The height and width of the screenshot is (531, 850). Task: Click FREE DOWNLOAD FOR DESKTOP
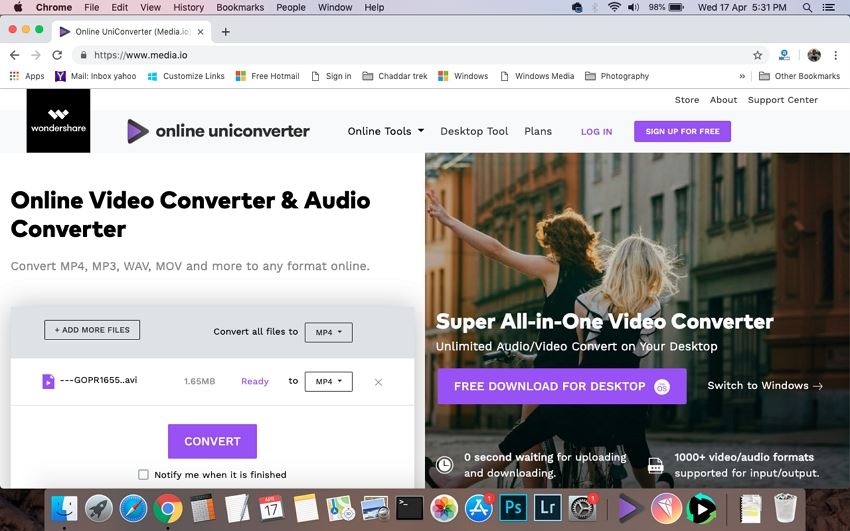point(562,386)
